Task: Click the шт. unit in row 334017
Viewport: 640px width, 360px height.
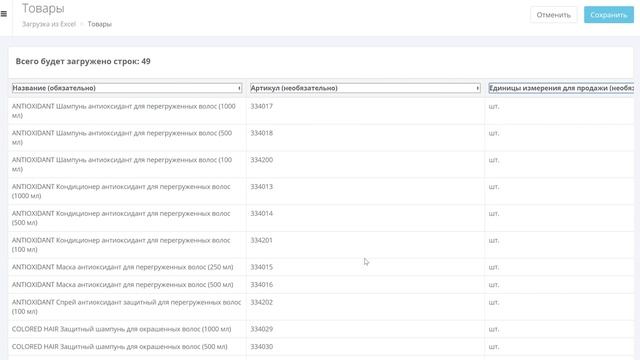Action: pyautogui.click(x=494, y=106)
